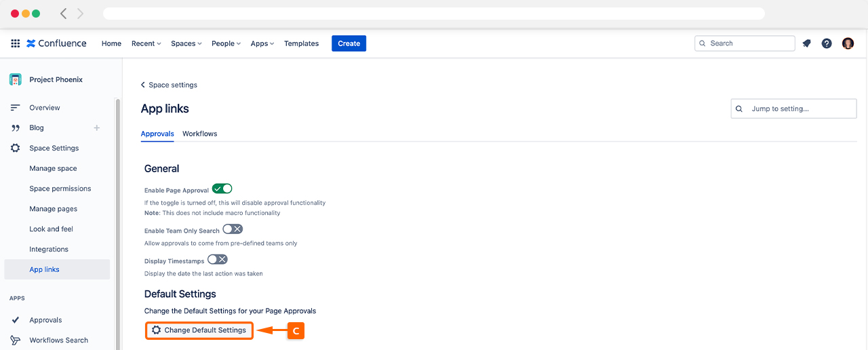This screenshot has width=868, height=350.
Task: Click the Confluence logo
Action: point(56,43)
